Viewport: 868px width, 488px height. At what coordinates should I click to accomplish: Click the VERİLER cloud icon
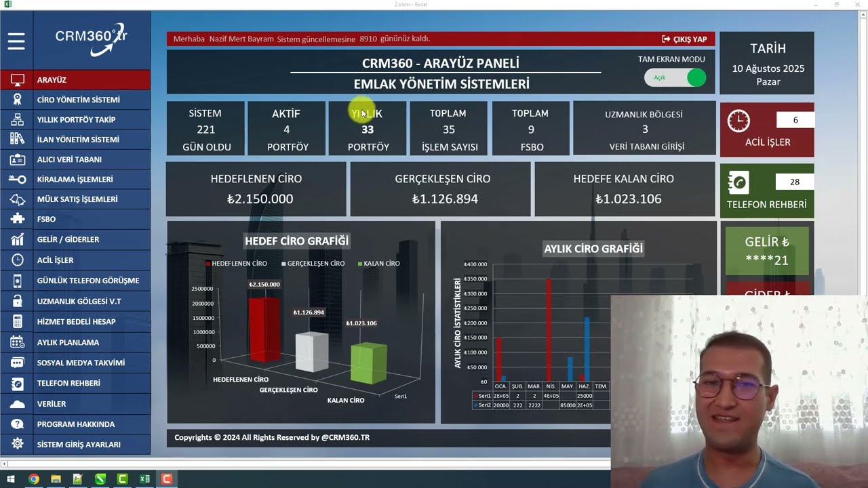pyautogui.click(x=18, y=404)
